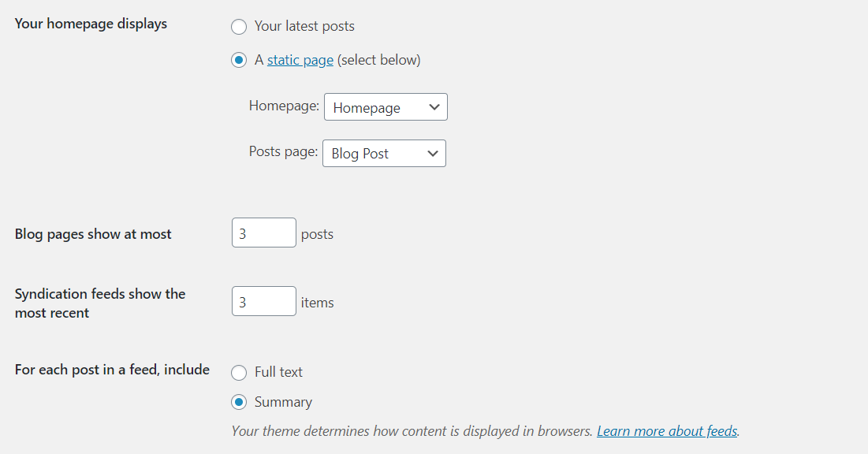Click the "items" text beside the feeds field
This screenshot has height=454, width=868.
(x=317, y=302)
